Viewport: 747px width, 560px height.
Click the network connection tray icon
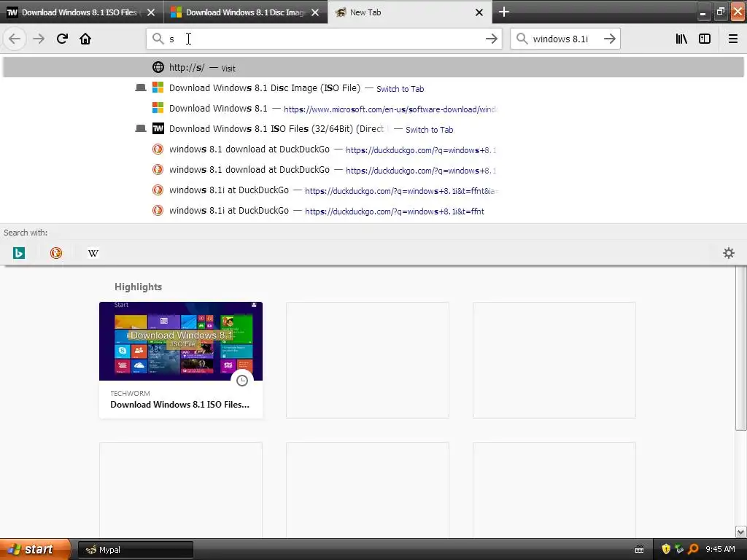(679, 549)
